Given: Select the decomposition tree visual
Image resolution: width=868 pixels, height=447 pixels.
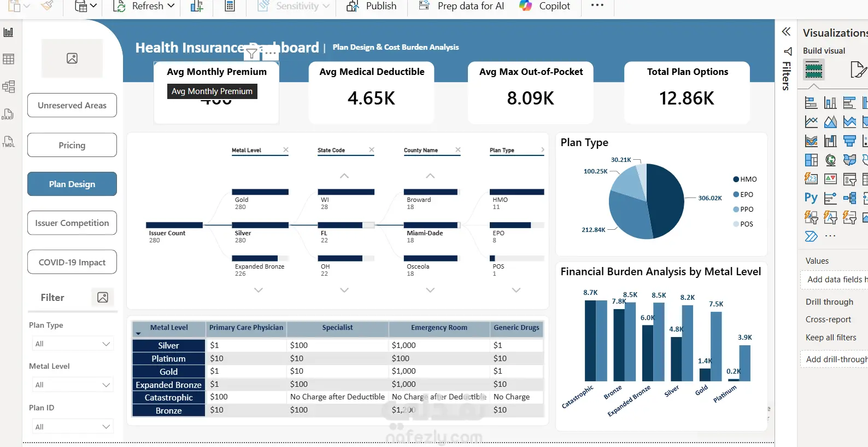Looking at the screenshot, I should tap(849, 198).
